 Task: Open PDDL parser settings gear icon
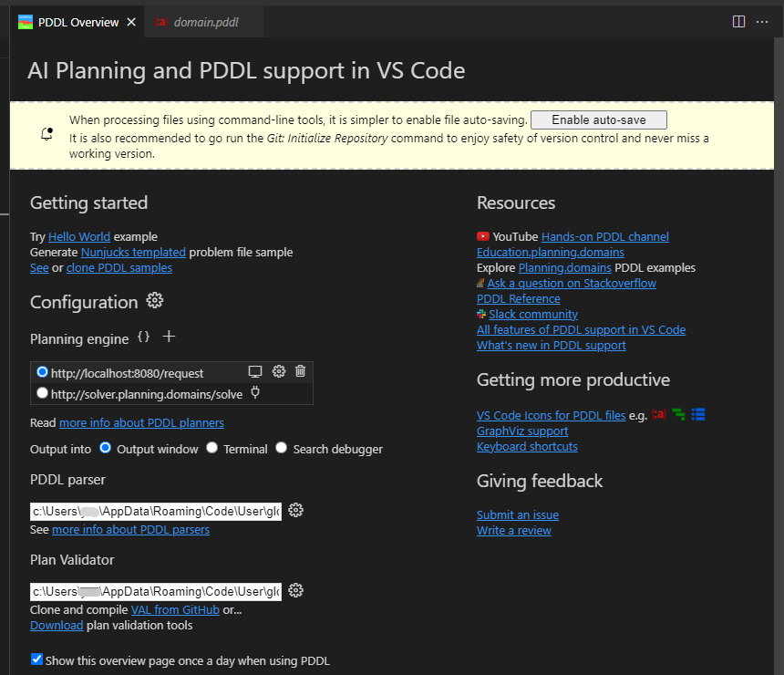point(295,510)
